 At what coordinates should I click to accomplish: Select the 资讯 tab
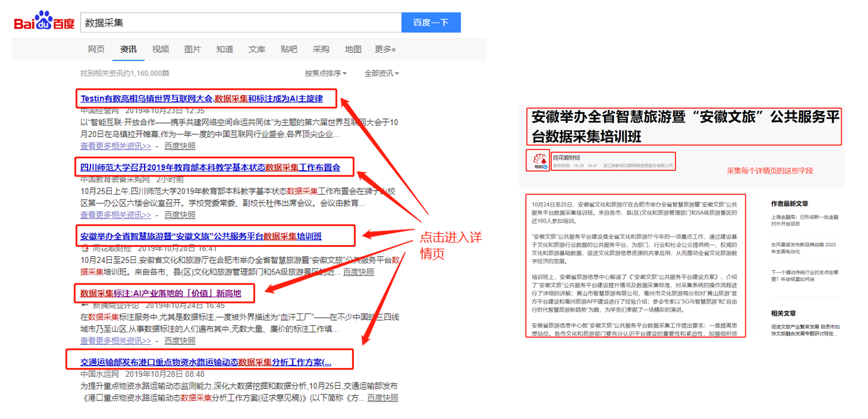coord(128,49)
